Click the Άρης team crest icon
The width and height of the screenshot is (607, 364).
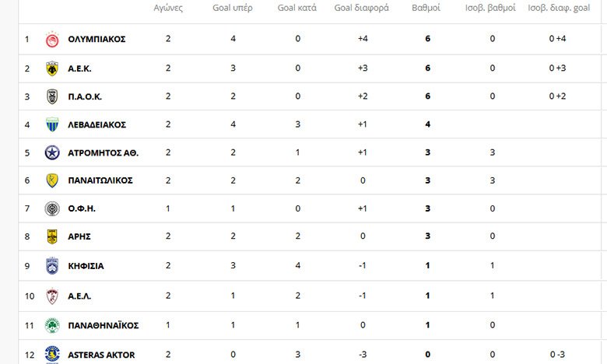(x=52, y=236)
